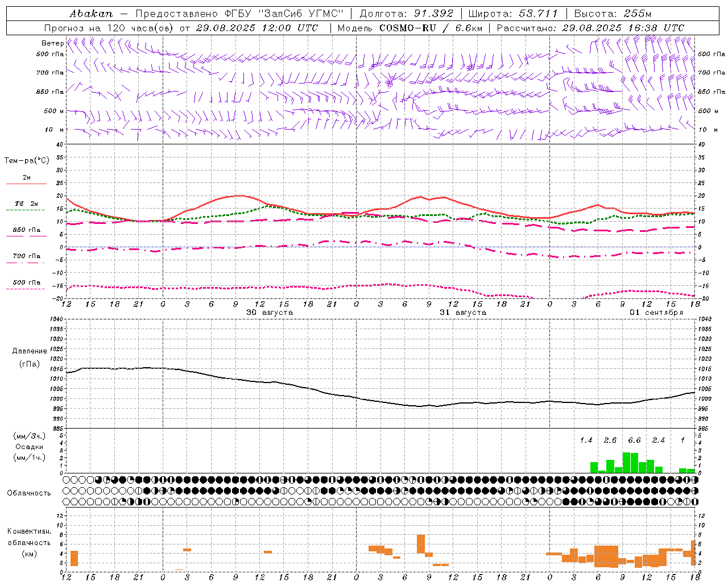
Task: Click the '30 августа' date label
Action: (x=270, y=313)
